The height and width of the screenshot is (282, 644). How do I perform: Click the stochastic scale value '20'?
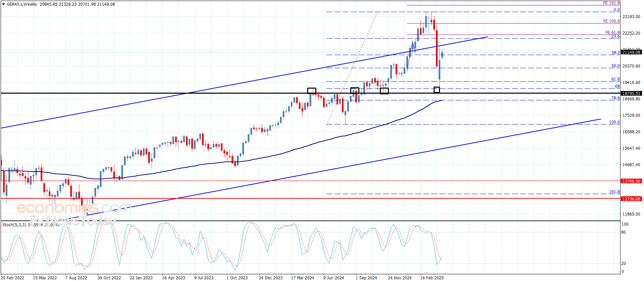623,263
